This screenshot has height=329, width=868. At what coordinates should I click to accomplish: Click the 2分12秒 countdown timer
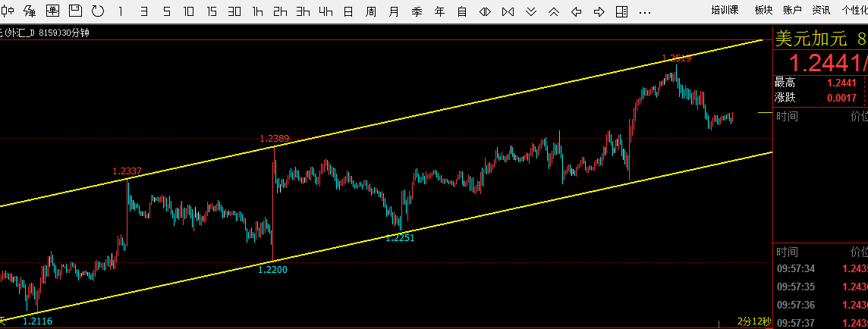point(754,321)
